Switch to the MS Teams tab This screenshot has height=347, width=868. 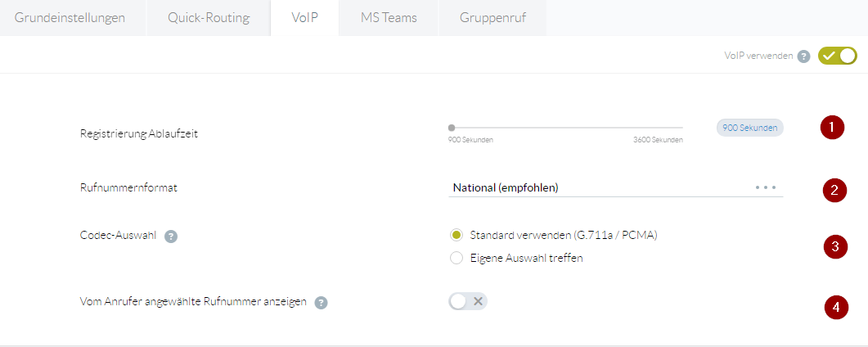point(389,18)
